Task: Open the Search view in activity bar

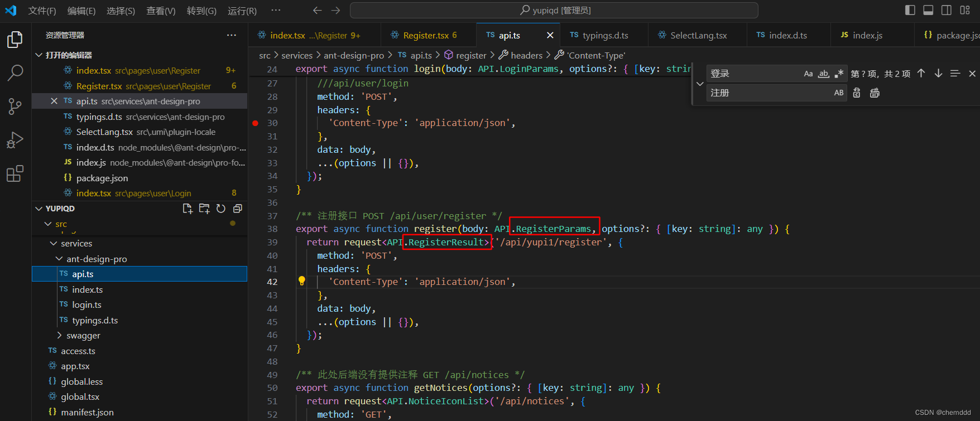Action: [15, 72]
